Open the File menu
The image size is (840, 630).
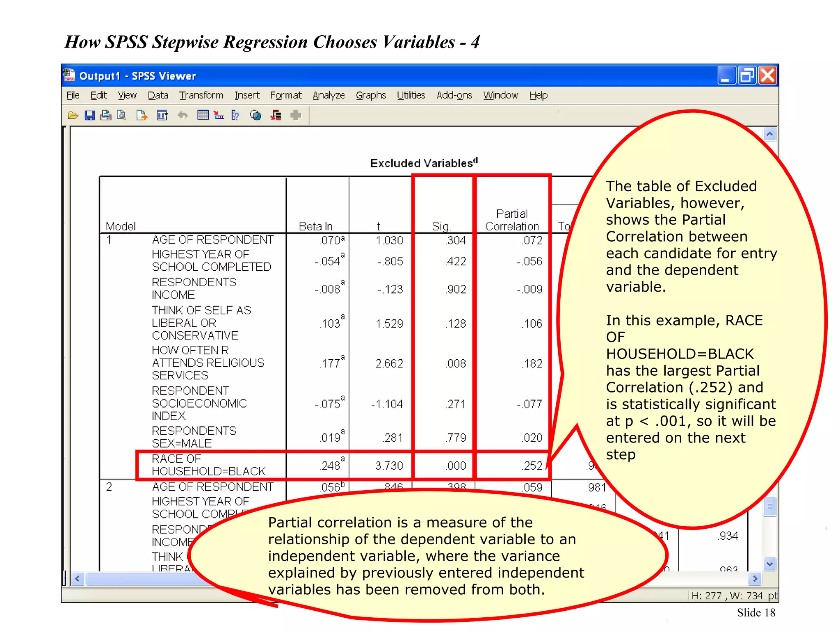pyautogui.click(x=73, y=95)
